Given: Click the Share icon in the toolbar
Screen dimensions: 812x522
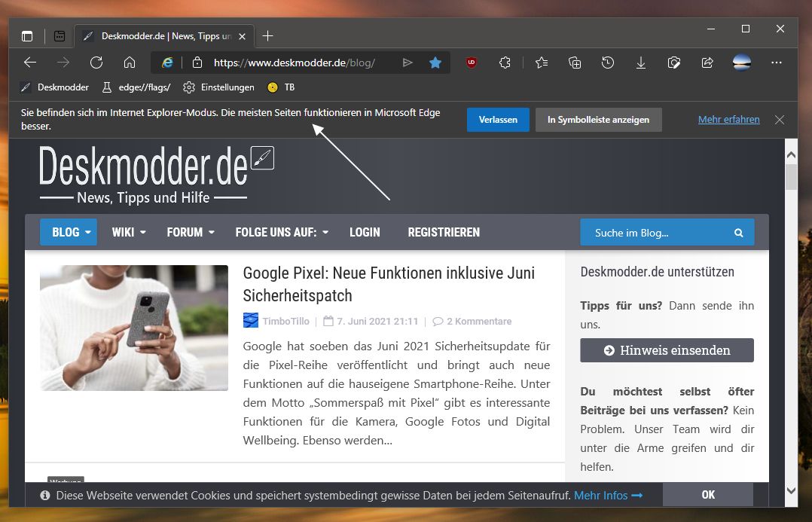Looking at the screenshot, I should (707, 63).
